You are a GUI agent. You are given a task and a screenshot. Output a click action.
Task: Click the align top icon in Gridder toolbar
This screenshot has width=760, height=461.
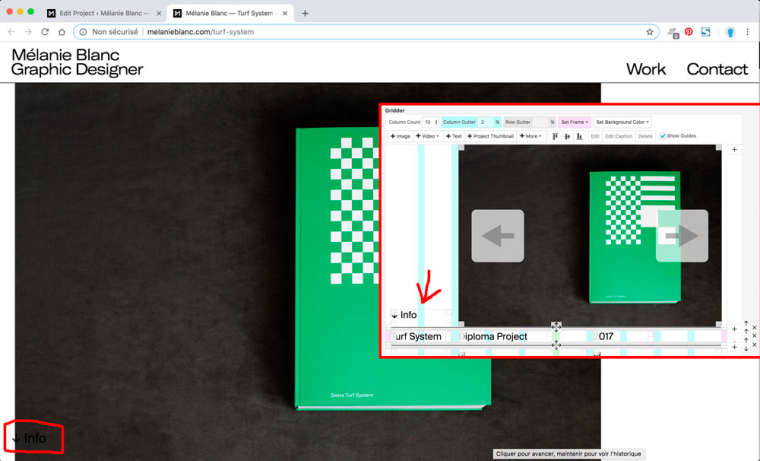pos(555,136)
